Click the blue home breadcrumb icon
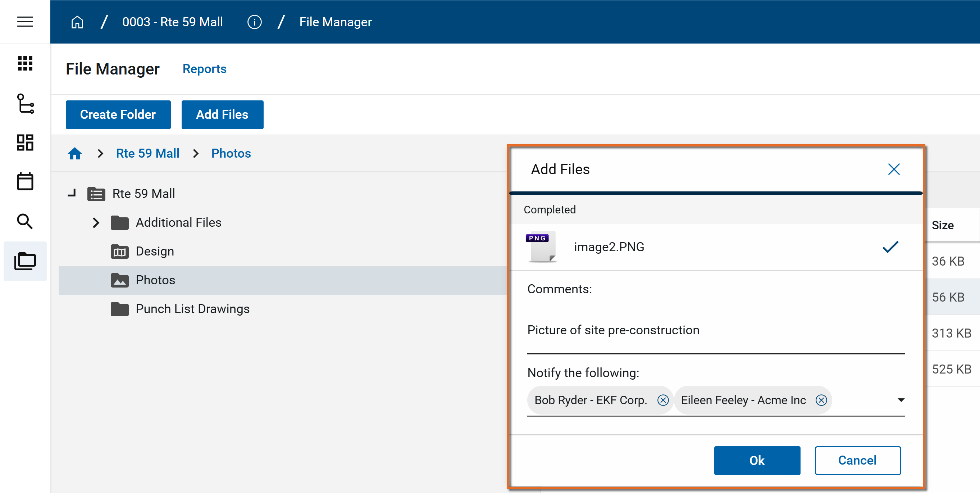 pyautogui.click(x=74, y=153)
